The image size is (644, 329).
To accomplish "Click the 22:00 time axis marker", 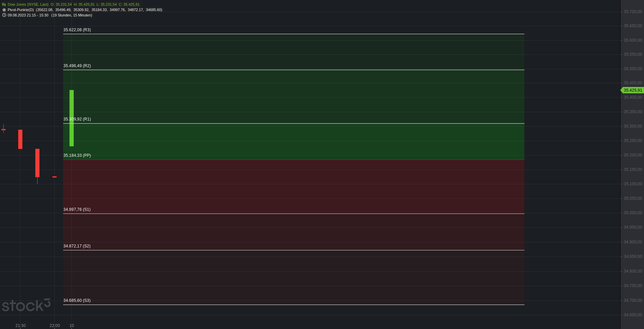I will pyautogui.click(x=55, y=326).
